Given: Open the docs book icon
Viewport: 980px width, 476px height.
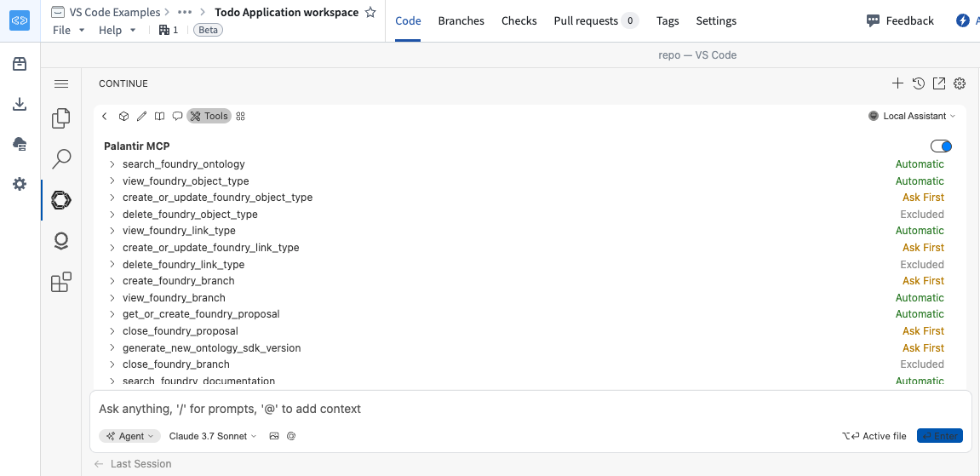Looking at the screenshot, I should [x=160, y=116].
